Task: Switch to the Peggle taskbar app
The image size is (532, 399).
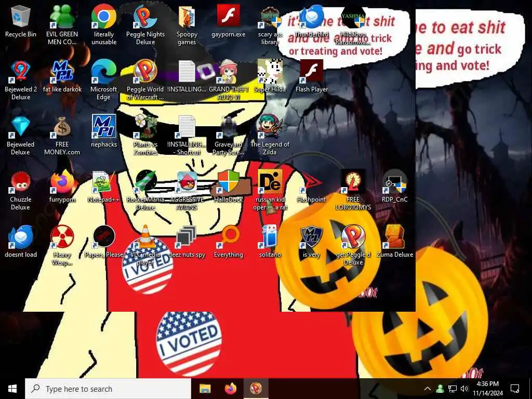Action: click(256, 389)
